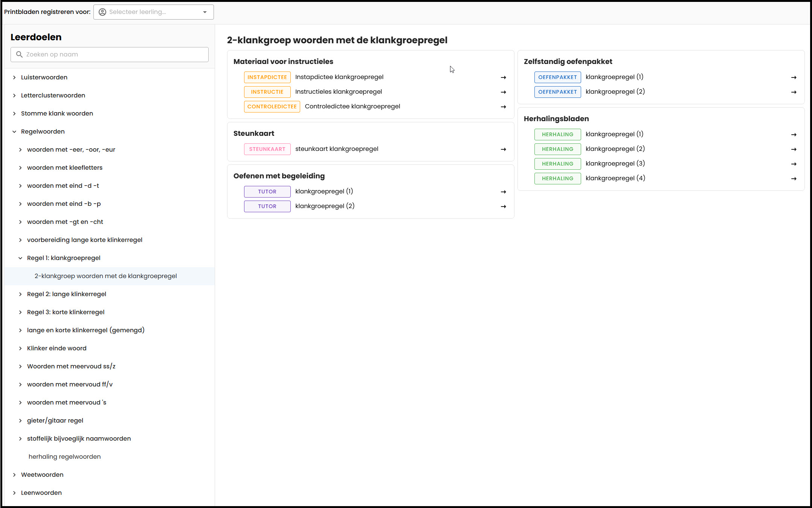Select 2-klankgroep woorden met de klankgroepregel
The image size is (812, 508).
tap(105, 276)
